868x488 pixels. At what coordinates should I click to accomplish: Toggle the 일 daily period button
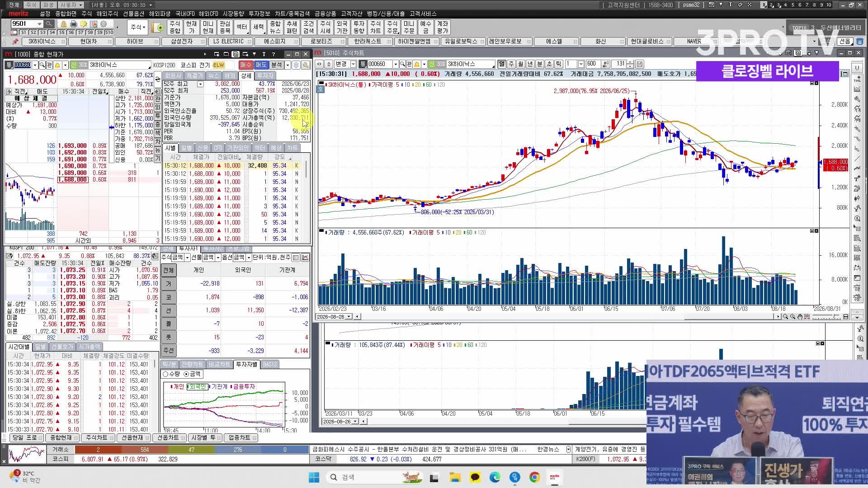coord(502,64)
